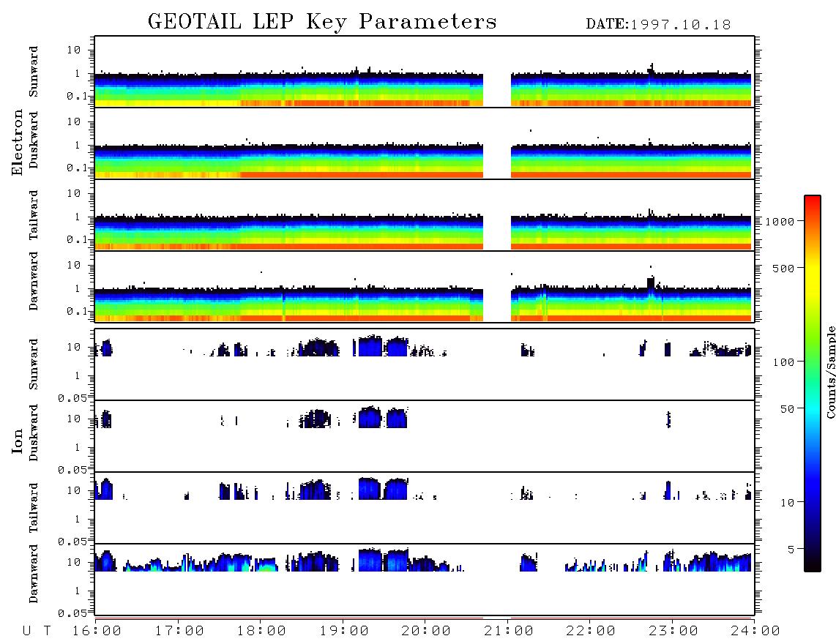Click the 17:00 time tick label
Viewport: 836px width, 644px height.
click(179, 632)
